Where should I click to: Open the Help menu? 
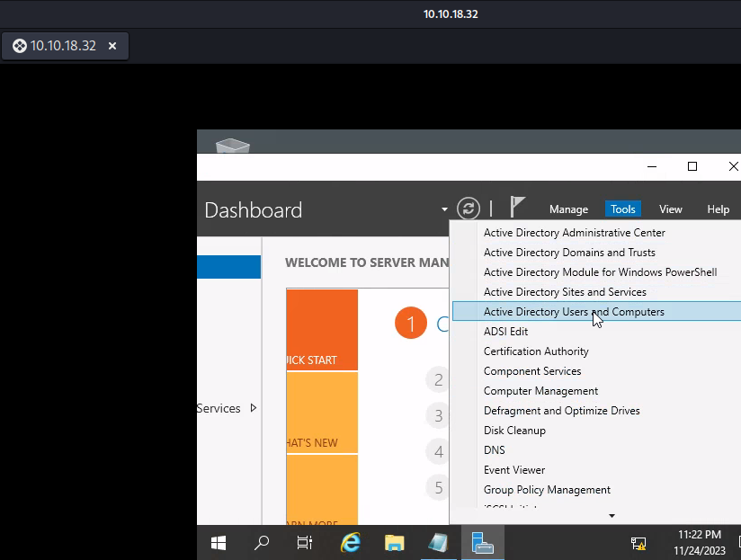tap(718, 209)
